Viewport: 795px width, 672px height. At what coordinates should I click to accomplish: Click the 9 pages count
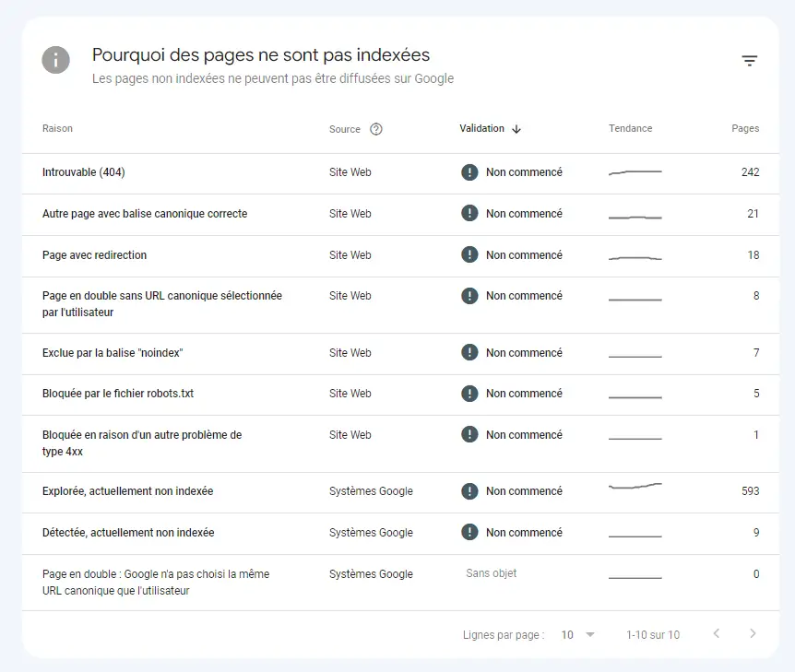[756, 533]
